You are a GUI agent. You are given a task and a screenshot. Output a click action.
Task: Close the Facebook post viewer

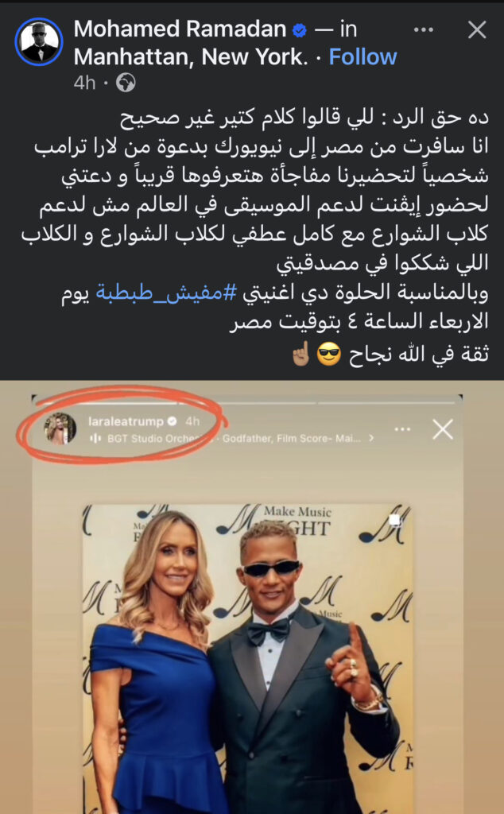(477, 30)
